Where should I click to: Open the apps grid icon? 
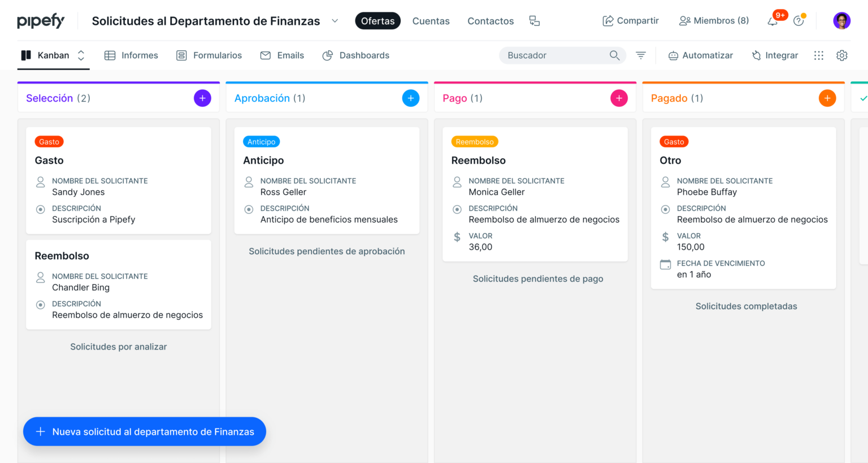coord(819,55)
